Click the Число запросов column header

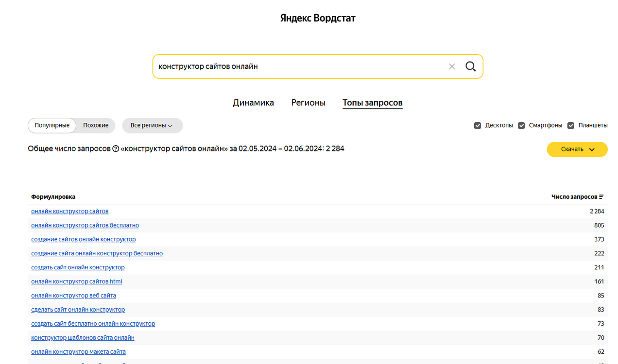[574, 197]
